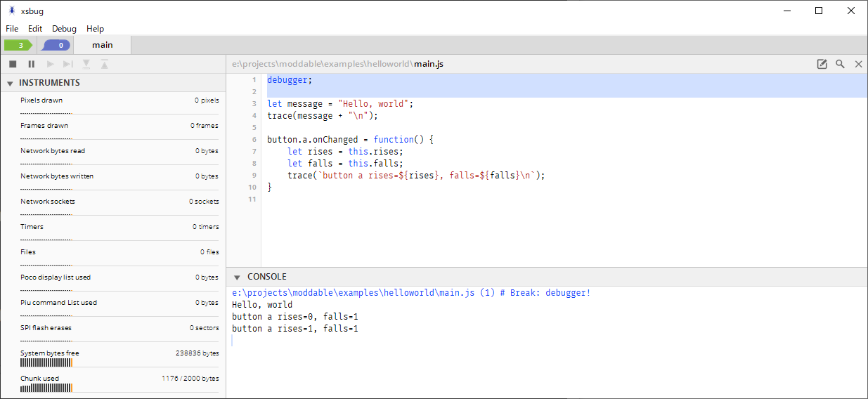This screenshot has width=868, height=399.
Task: Click the Step over button
Action: (68, 64)
